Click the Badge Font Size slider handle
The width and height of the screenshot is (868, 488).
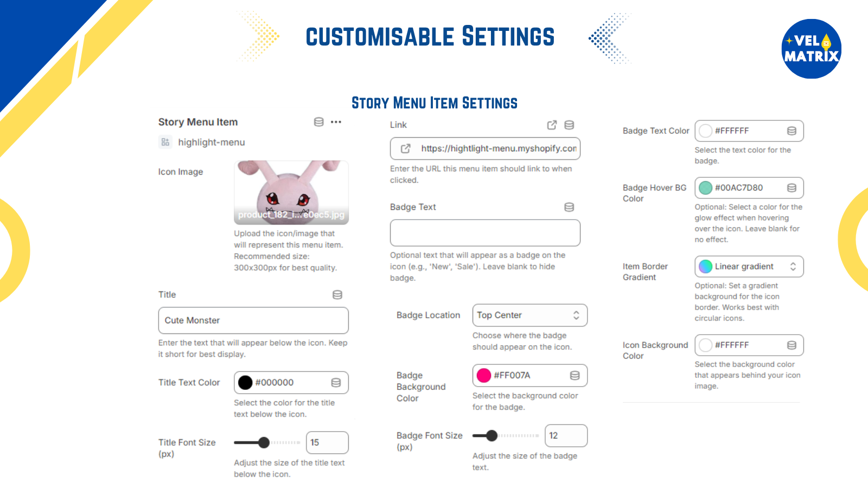(492, 436)
